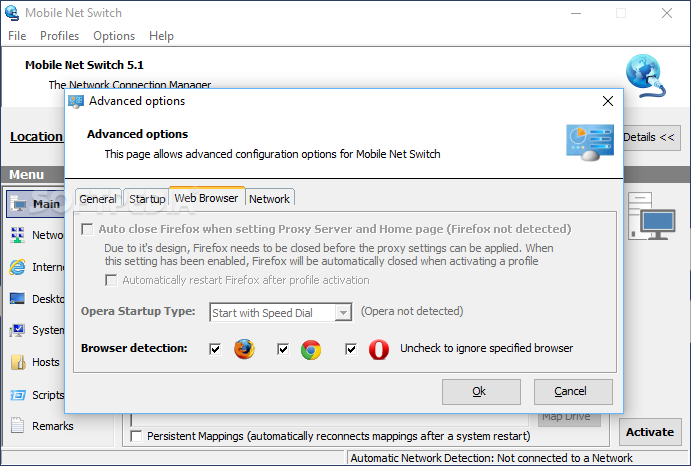Click the Desktop sidebar icon

coord(18,298)
